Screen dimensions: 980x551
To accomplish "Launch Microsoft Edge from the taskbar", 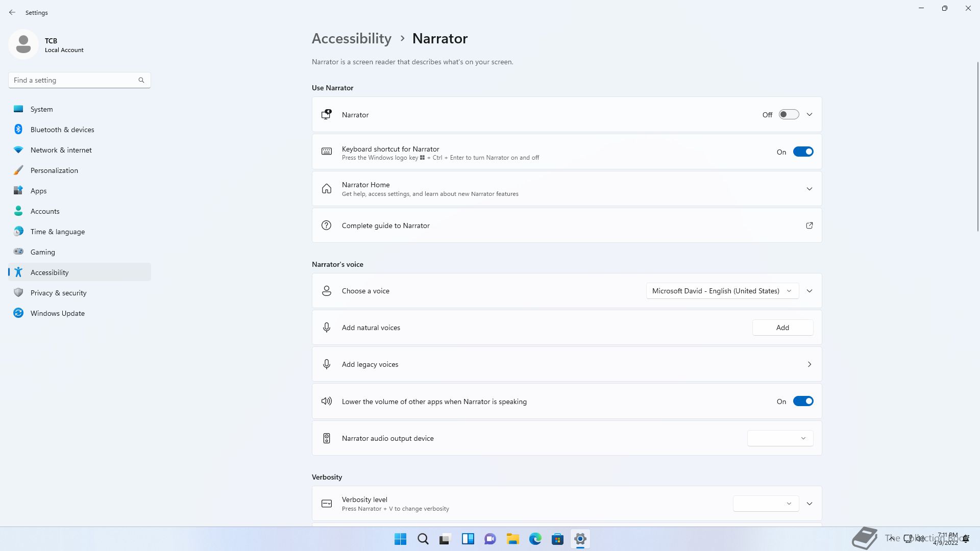I will 535,539.
